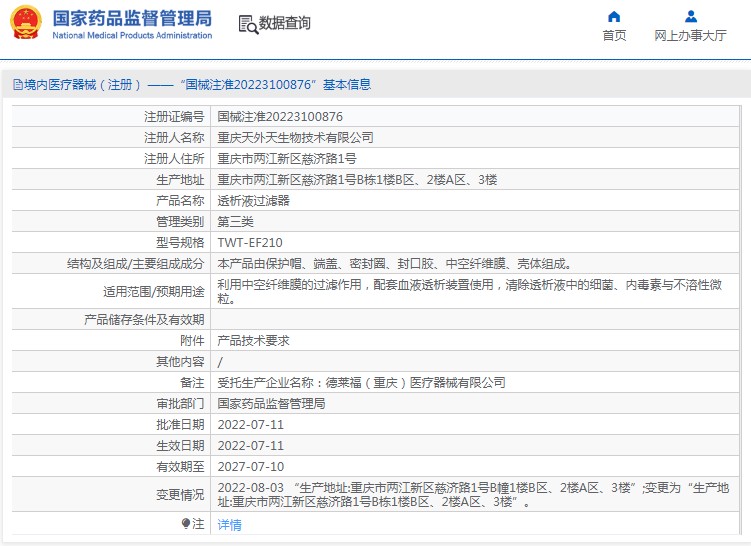The height and width of the screenshot is (546, 751).
Task: Select the slash value in 其他内容 row
Action: pos(220,362)
